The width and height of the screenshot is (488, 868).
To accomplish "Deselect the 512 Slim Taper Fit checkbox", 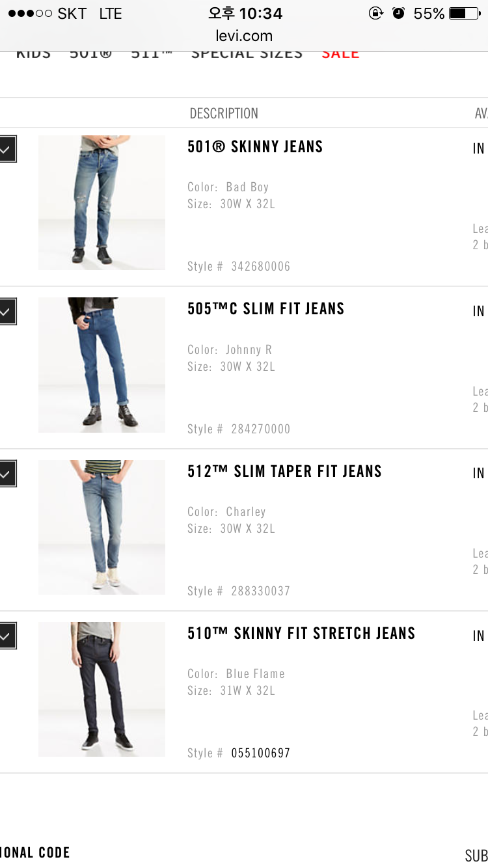I will (x=7, y=474).
